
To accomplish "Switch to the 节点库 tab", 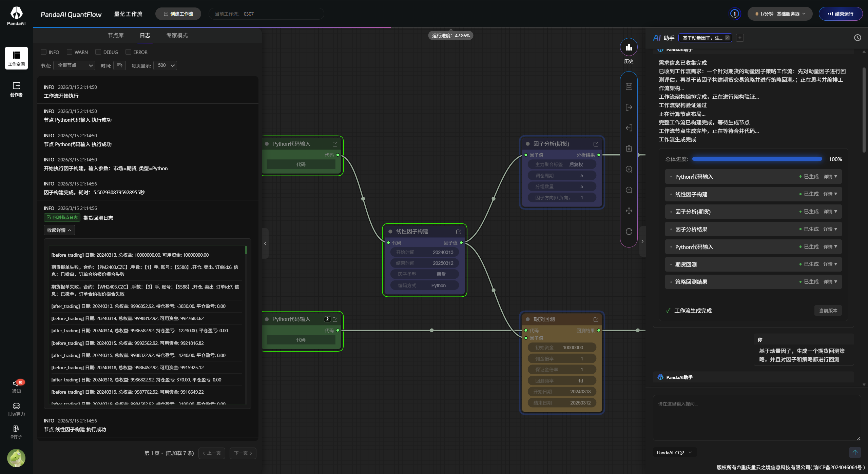I will pos(116,35).
